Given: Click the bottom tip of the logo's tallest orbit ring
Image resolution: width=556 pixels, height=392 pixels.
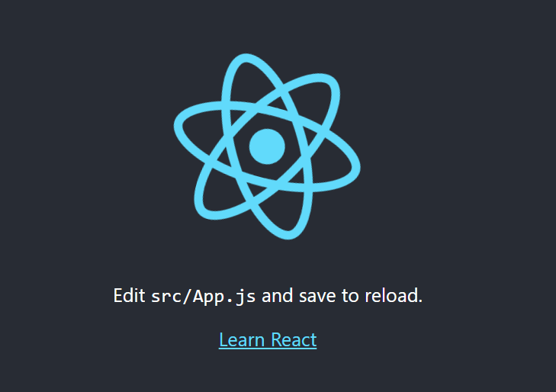Looking at the screenshot, I should coord(288,235).
